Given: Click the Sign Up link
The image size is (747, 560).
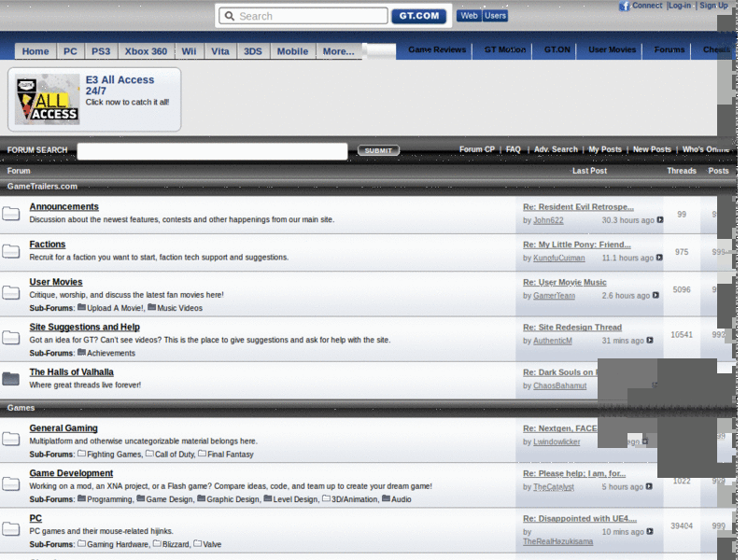Looking at the screenshot, I should click(x=713, y=6).
